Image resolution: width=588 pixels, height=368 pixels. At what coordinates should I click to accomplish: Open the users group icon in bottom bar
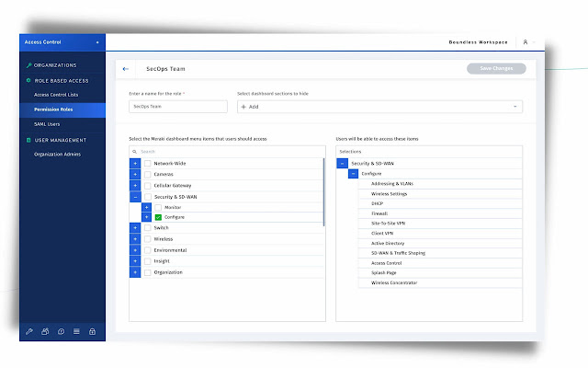[45, 331]
